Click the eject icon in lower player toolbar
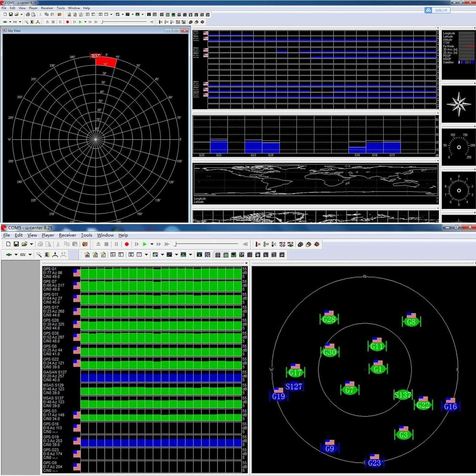The height and width of the screenshot is (476, 476). (98, 244)
